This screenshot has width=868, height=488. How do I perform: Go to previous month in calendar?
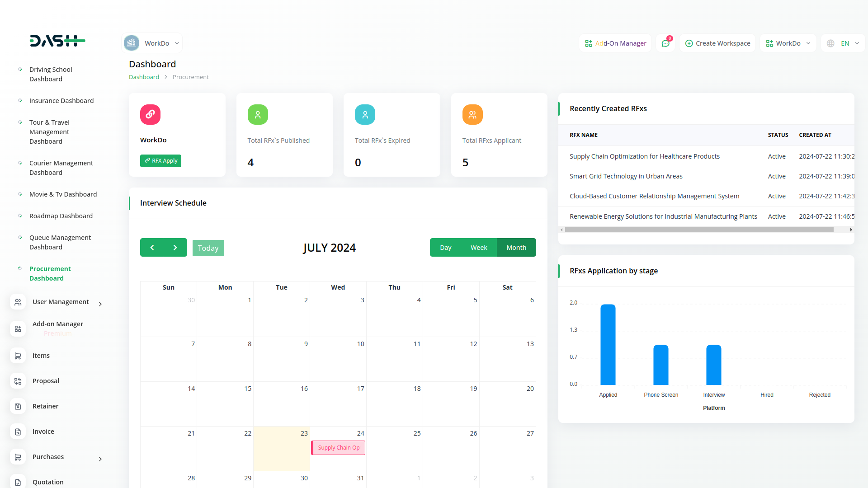(152, 248)
